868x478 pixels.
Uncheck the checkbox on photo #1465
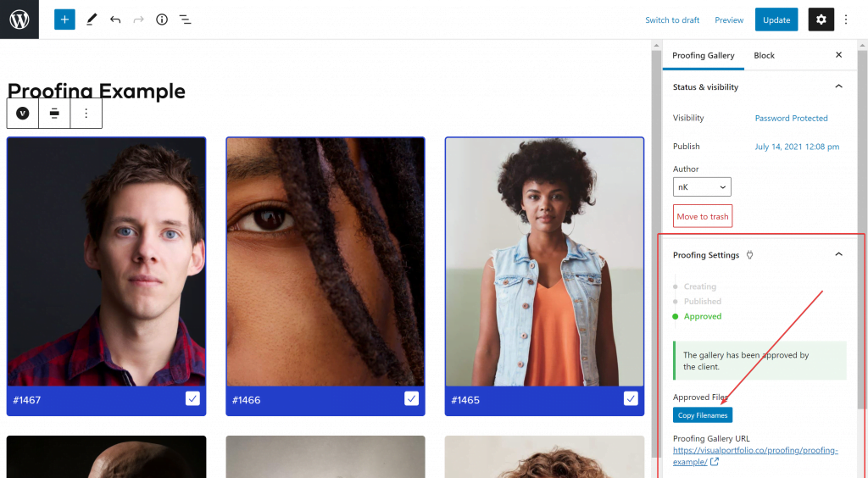(x=631, y=398)
